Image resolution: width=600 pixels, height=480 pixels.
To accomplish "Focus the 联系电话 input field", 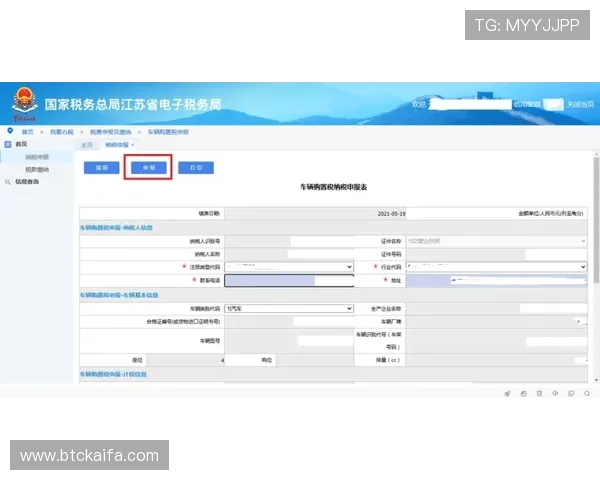I will tap(289, 281).
